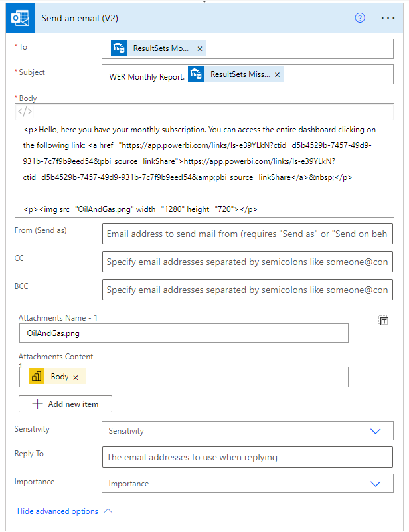Screen dimensions: 409x532
Task: Click the From (Send as) input field
Action: (248, 234)
